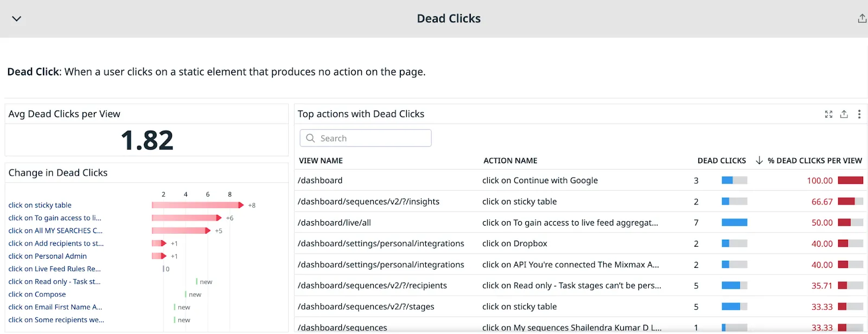Select /dashboard/sequences/v2/?/insights view name
The width and height of the screenshot is (868, 334).
(368, 202)
